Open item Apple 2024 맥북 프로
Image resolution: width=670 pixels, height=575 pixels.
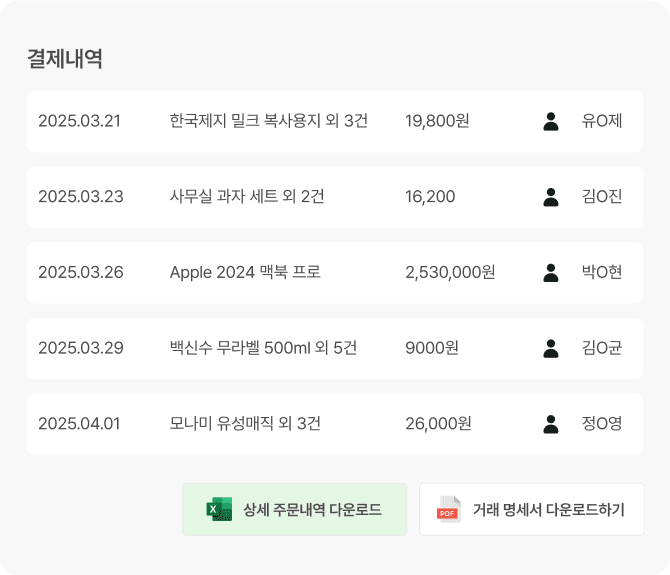[245, 272]
